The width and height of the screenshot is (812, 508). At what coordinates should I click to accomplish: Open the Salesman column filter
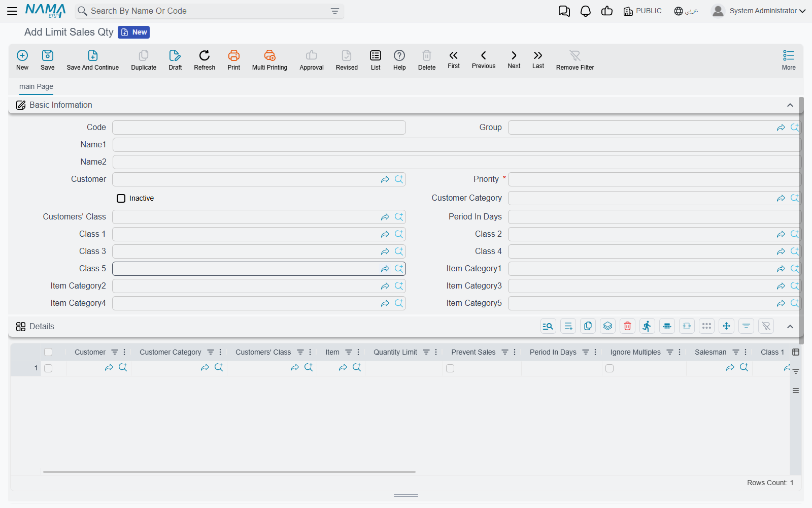(x=736, y=352)
